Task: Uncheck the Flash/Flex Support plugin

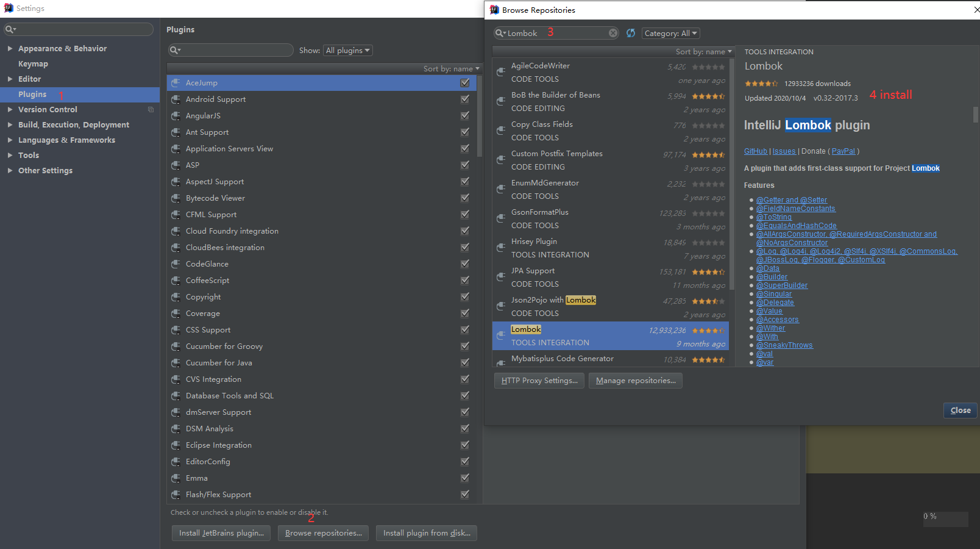Action: point(465,495)
